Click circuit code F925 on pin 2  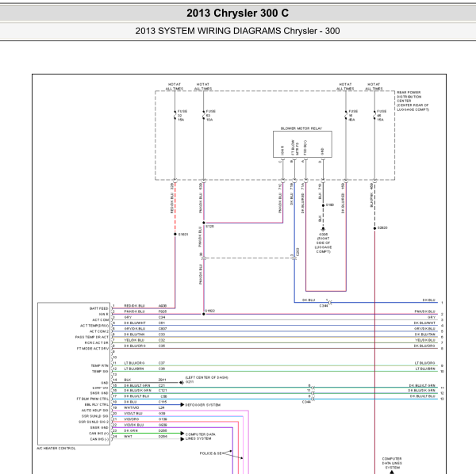pyautogui.click(x=163, y=312)
